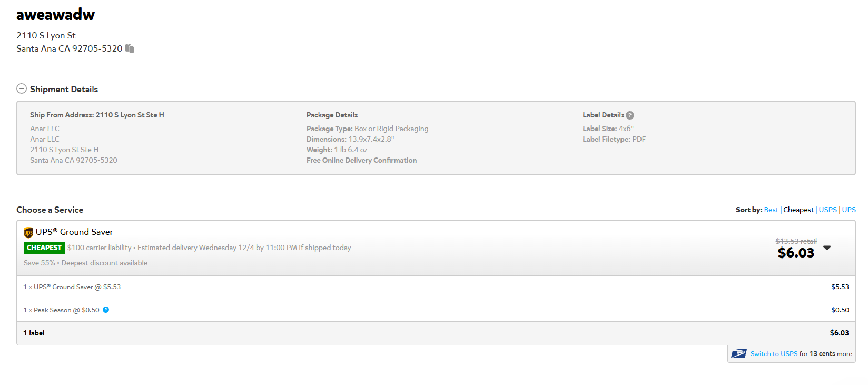The width and height of the screenshot is (868, 385).
Task: Sort services by Cheapest
Action: (x=798, y=210)
